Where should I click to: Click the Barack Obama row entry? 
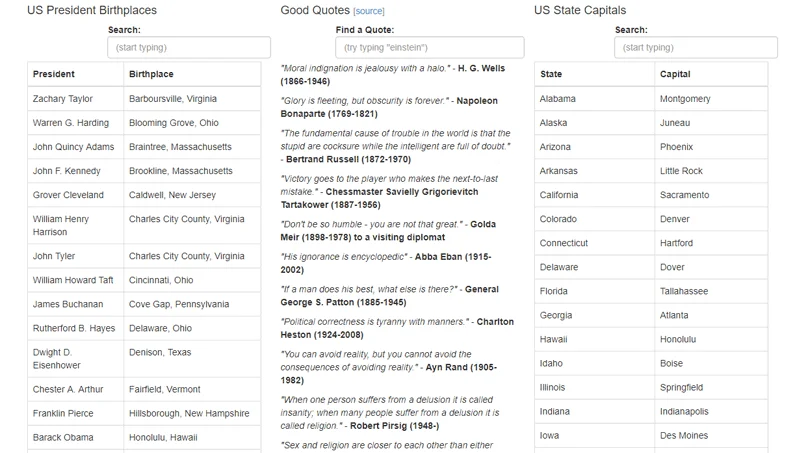[63, 437]
